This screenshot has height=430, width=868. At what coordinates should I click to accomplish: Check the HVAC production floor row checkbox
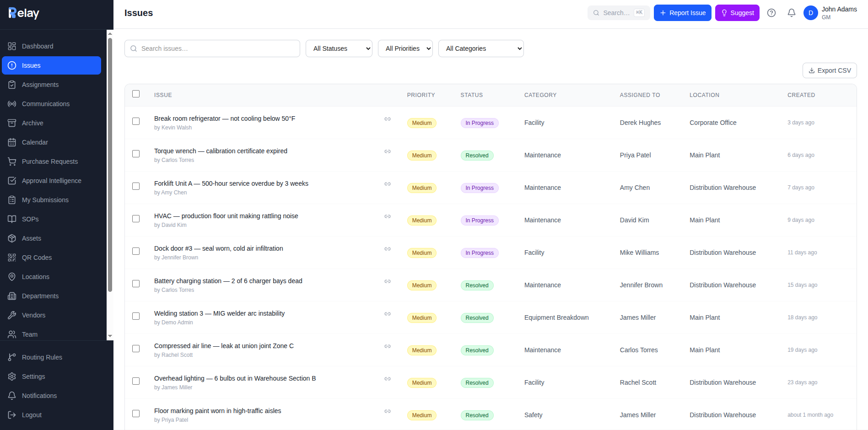[x=136, y=219]
